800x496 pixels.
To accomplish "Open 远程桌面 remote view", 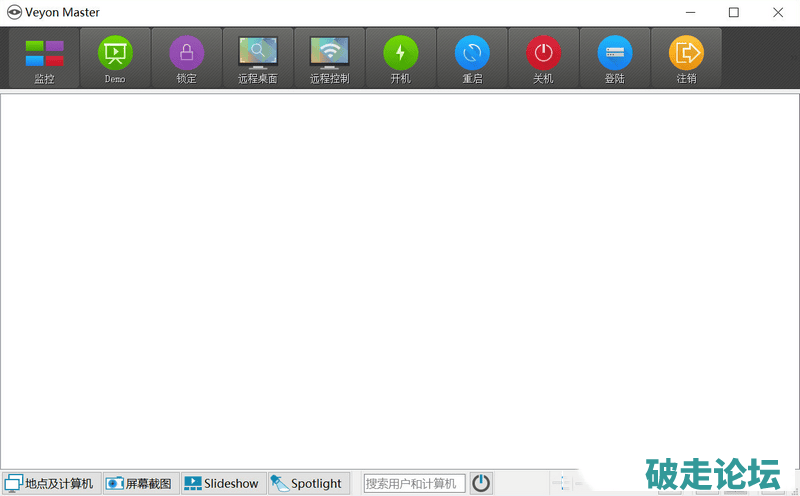I will click(x=258, y=58).
